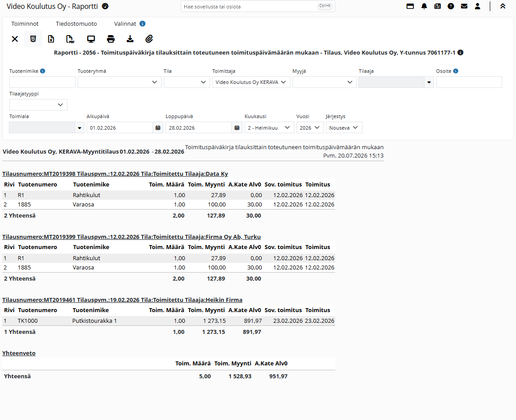This screenshot has width=516, height=420.
Task: Open the Toiminnot menu
Action: (25, 24)
